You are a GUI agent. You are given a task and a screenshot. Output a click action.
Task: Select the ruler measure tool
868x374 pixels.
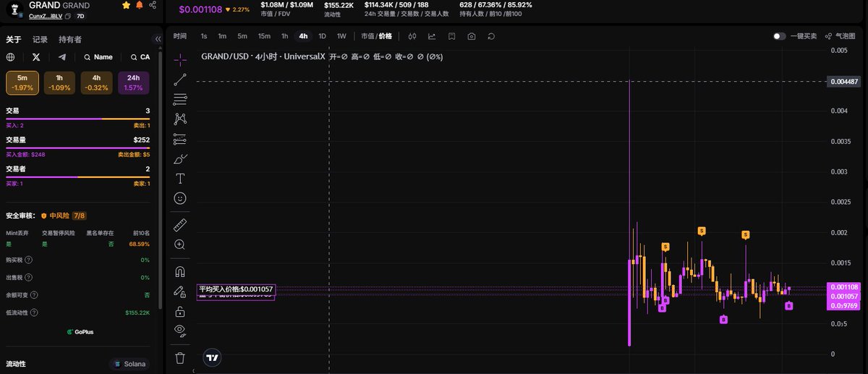(180, 225)
